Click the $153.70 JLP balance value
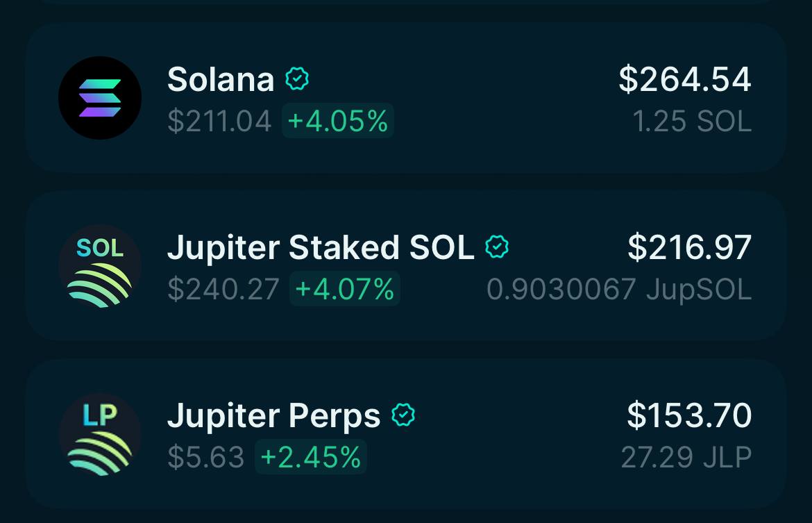 689,415
